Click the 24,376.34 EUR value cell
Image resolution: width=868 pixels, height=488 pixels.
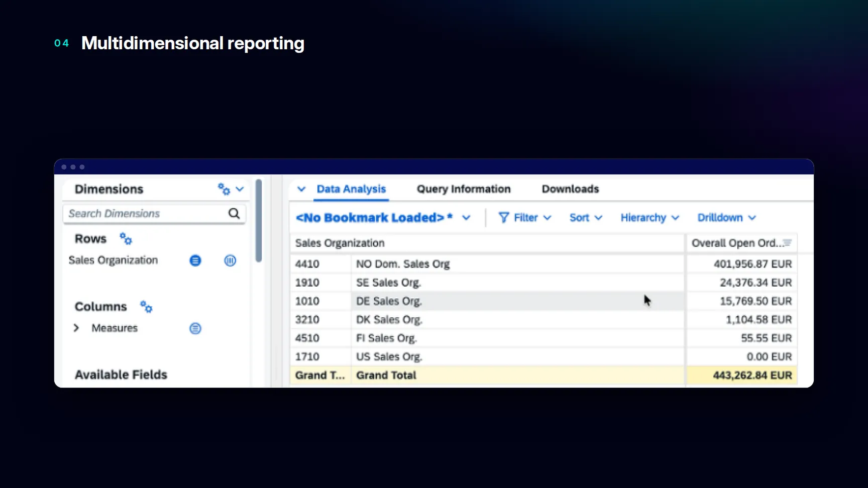[x=742, y=283]
